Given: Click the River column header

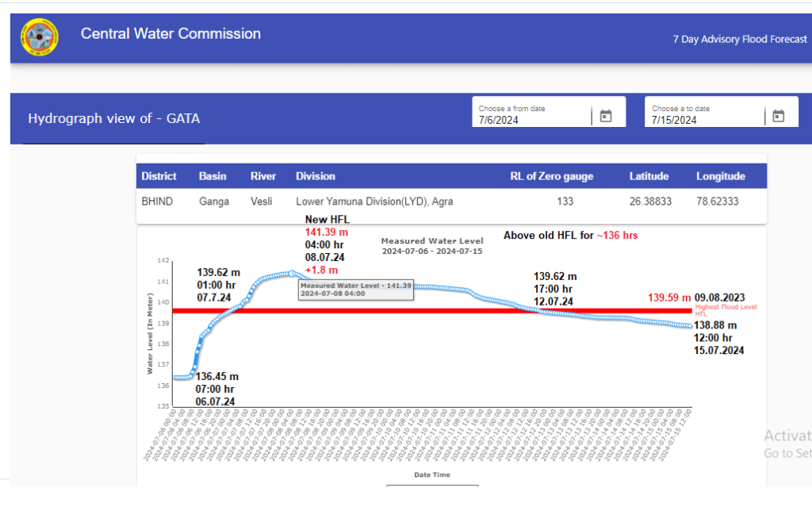Looking at the screenshot, I should click(263, 176).
